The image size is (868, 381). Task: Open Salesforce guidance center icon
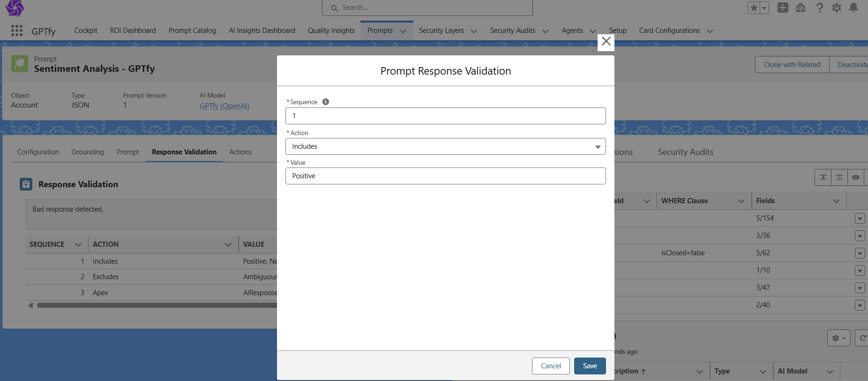coord(801,8)
